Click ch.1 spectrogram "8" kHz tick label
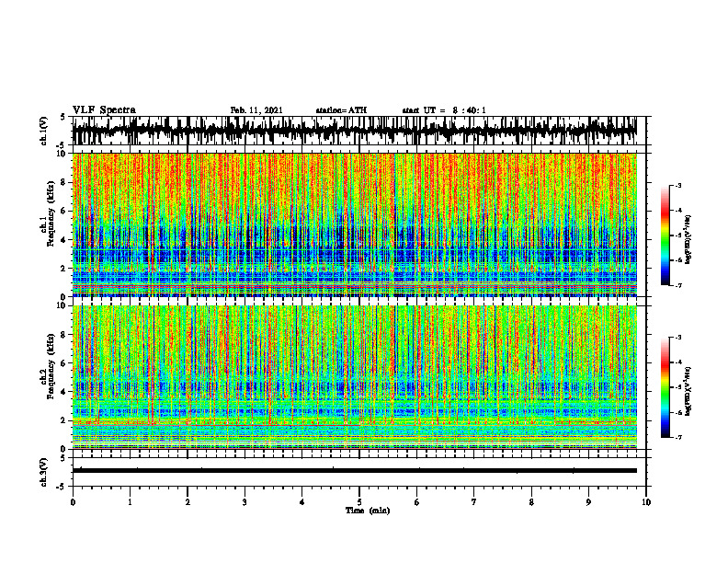Viewport: 728px width, 563px height. pos(63,182)
